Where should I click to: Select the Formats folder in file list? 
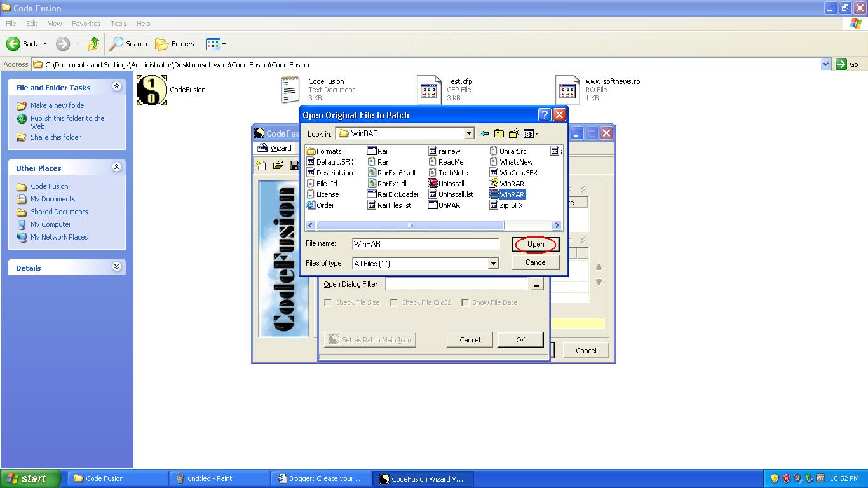click(324, 151)
